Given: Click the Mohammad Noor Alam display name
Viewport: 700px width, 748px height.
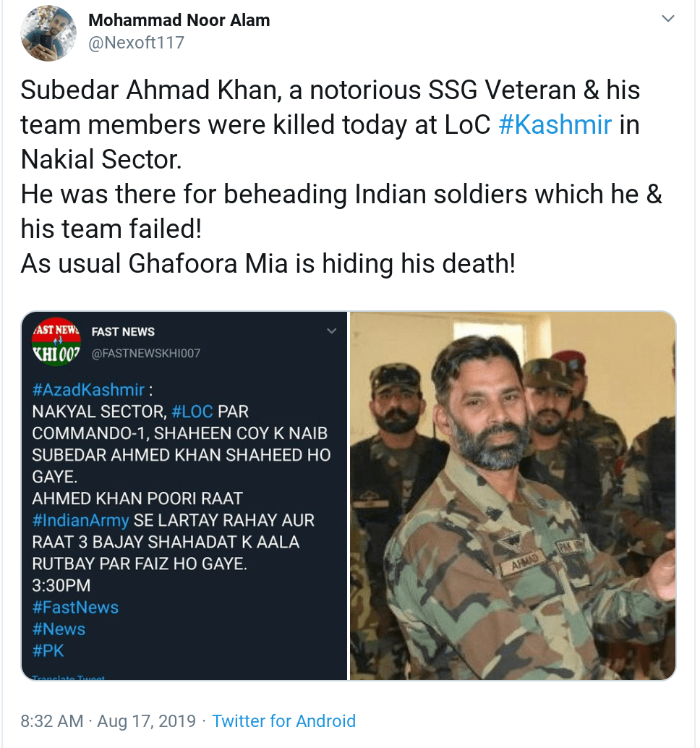Looking at the screenshot, I should [x=179, y=20].
